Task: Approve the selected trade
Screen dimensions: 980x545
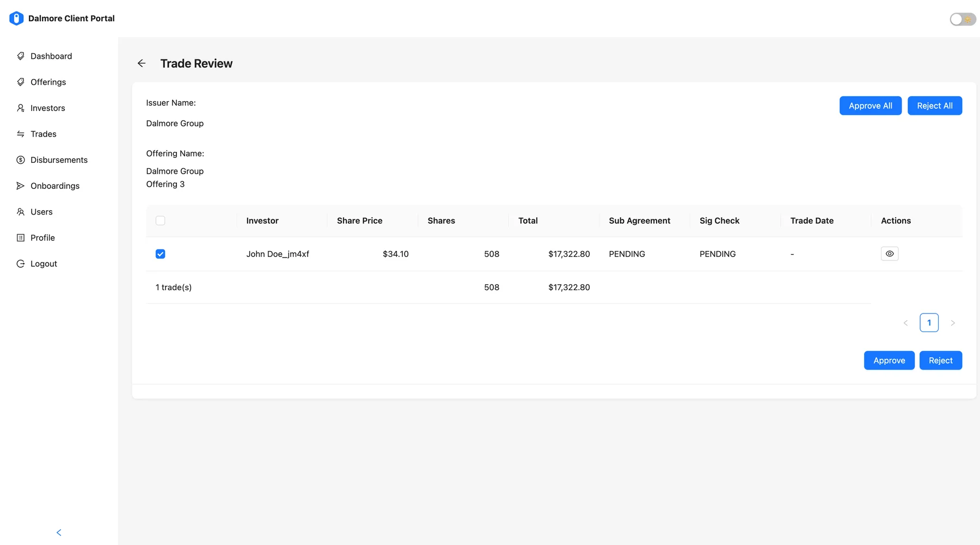Action: 889,360
